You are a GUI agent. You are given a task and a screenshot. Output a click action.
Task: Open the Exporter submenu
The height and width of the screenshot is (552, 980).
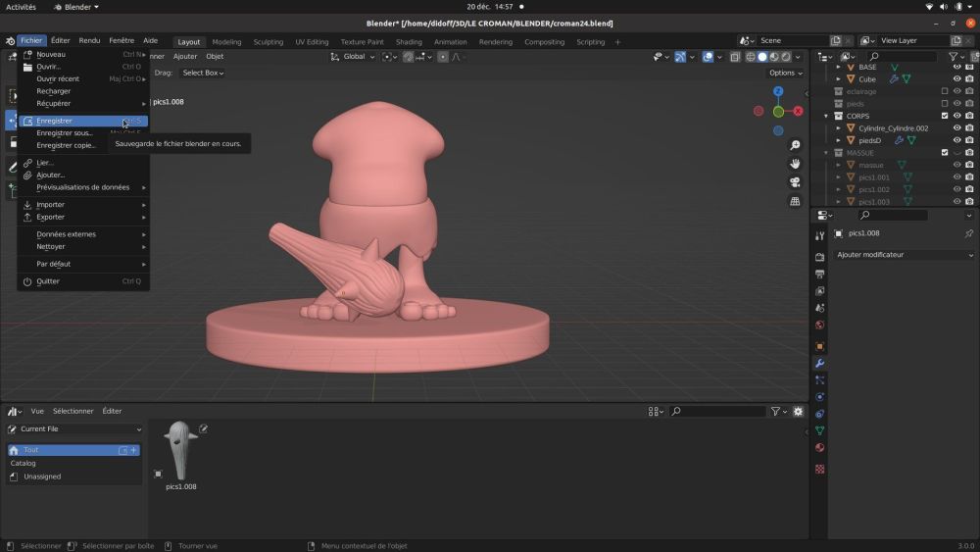(x=83, y=217)
